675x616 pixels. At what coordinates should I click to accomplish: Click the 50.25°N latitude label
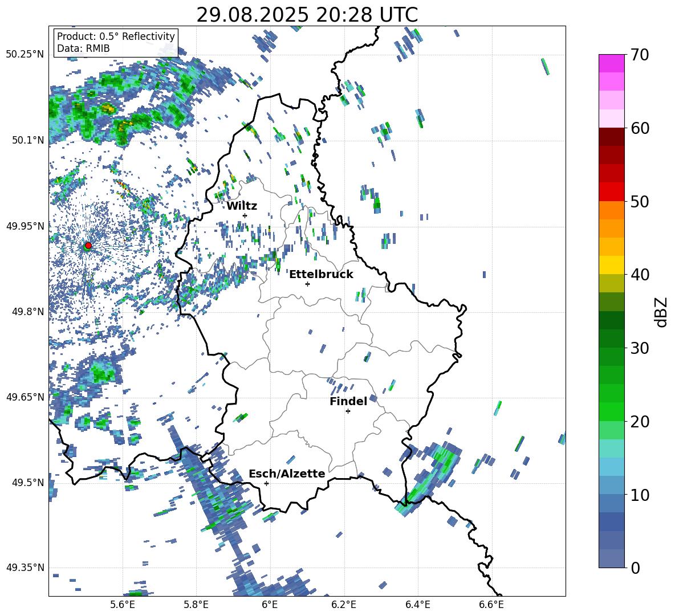pos(25,55)
